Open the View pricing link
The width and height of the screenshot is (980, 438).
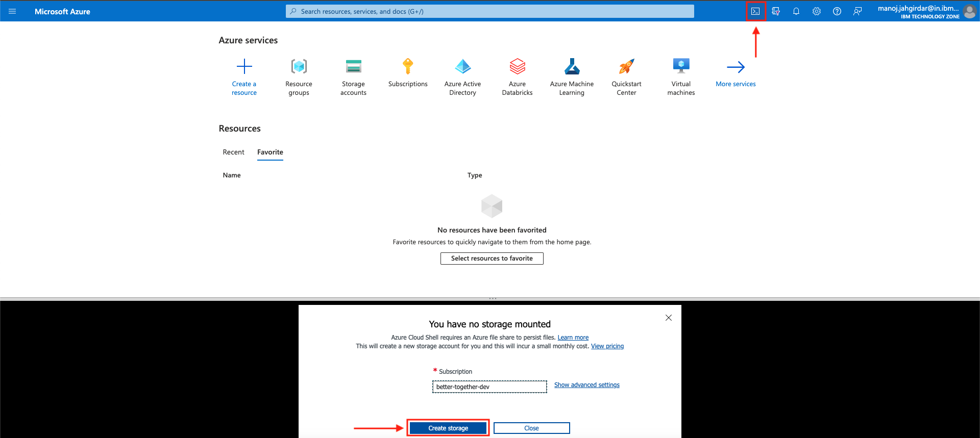pos(607,346)
